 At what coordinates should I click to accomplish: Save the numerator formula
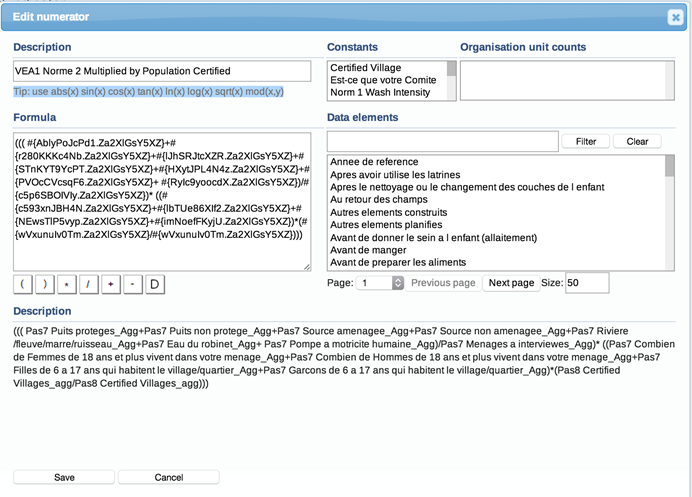click(64, 477)
